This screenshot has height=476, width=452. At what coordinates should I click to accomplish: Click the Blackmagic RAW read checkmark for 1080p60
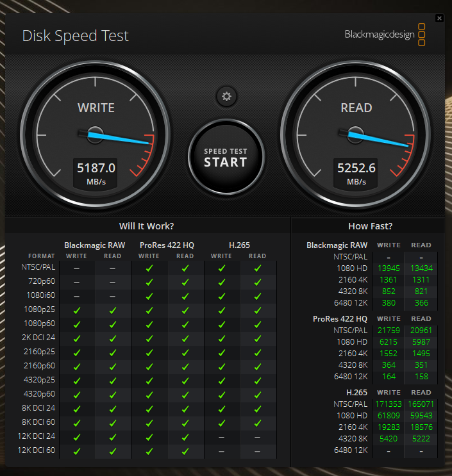tap(113, 325)
